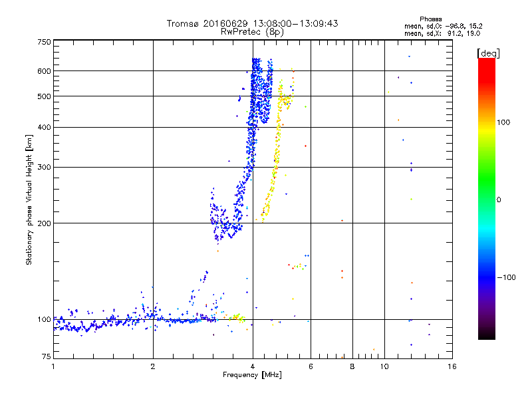Click the x-axis tick label "10"

point(384,366)
